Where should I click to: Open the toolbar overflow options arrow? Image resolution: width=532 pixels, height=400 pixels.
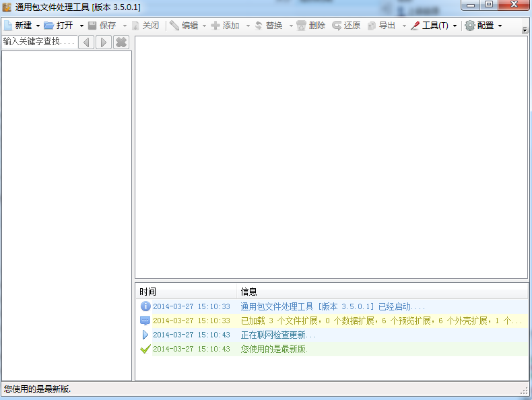[x=525, y=30]
